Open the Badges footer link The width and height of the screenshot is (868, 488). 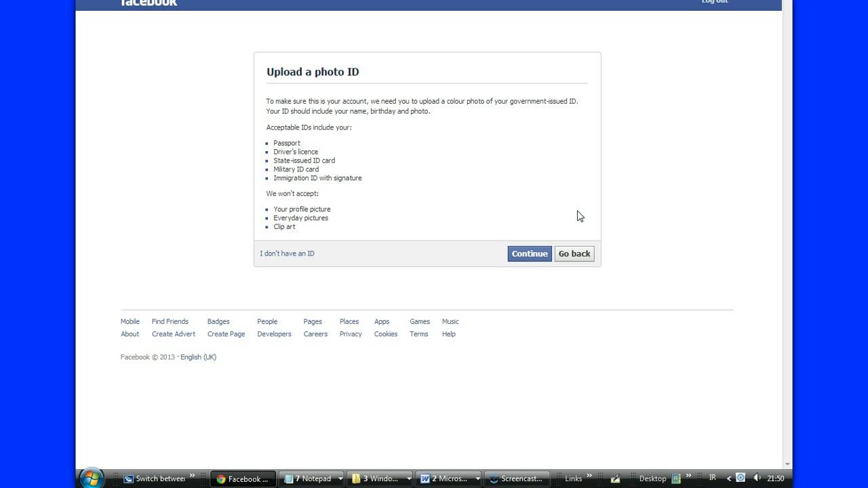coord(218,321)
